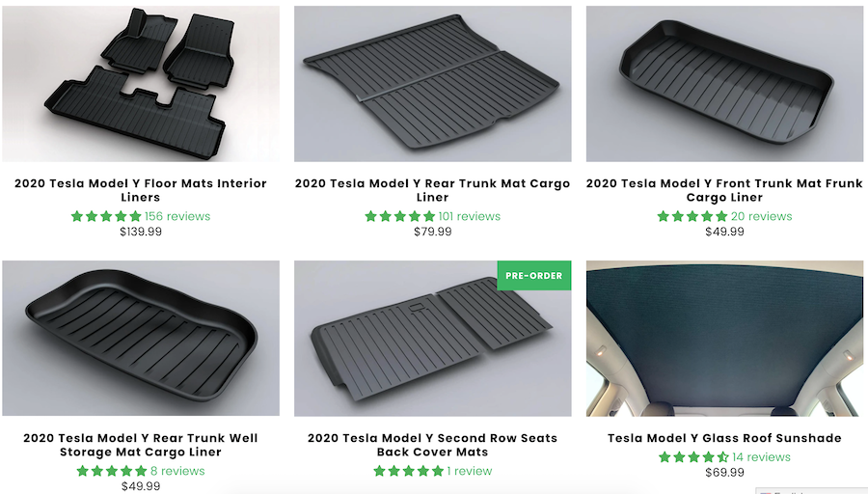
Task: Click the Second Row Seats Back Cover Mats title
Action: click(432, 445)
